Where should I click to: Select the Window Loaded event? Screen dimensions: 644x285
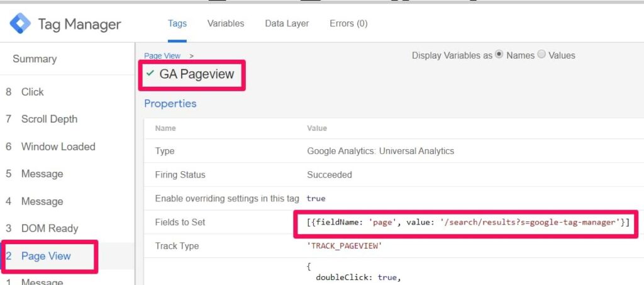pos(58,147)
